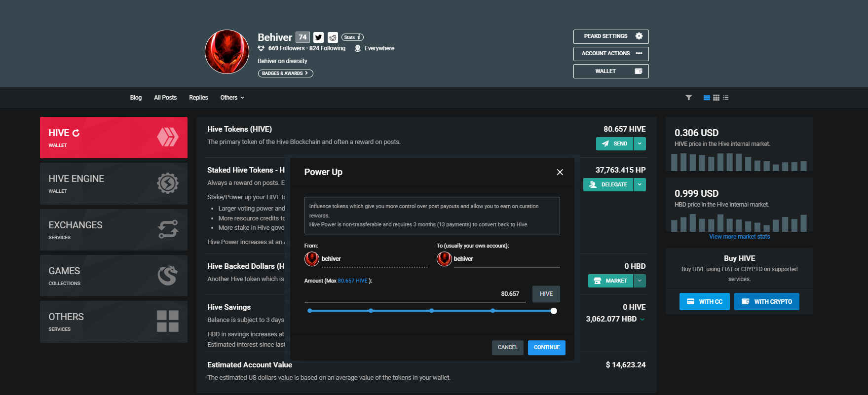Click the From account field

375,259
